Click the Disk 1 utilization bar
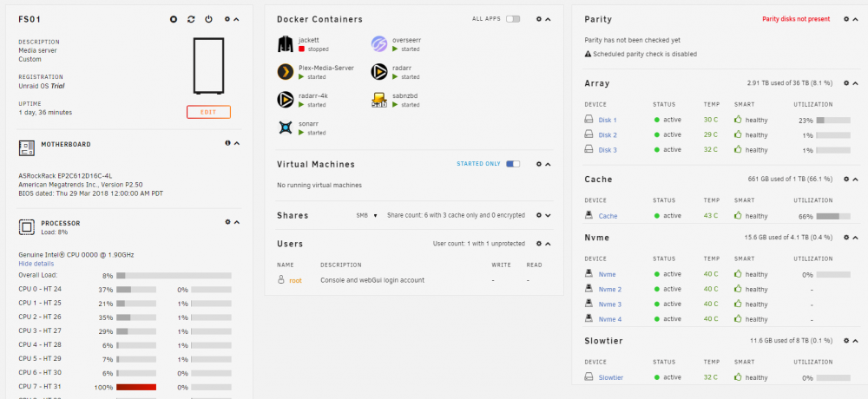Screen dimensions: 868x399 833,120
